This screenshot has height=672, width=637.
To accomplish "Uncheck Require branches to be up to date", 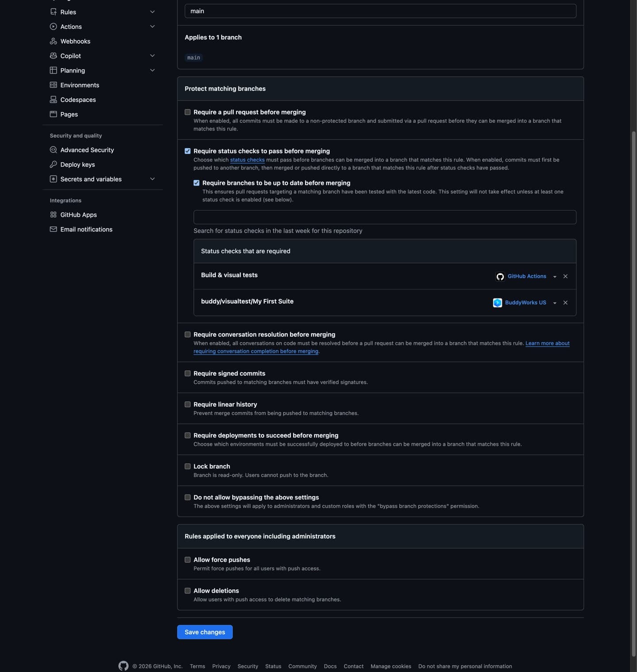I will point(196,183).
